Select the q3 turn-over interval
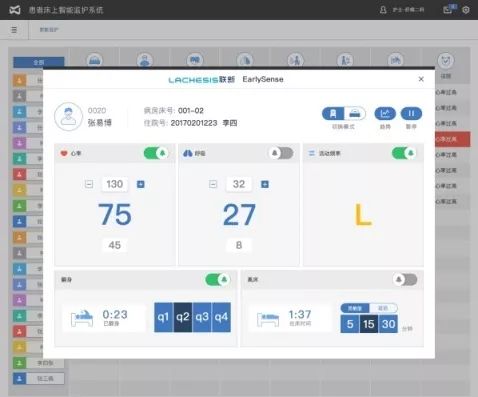Image resolution: width=478 pixels, height=397 pixels. (x=202, y=317)
